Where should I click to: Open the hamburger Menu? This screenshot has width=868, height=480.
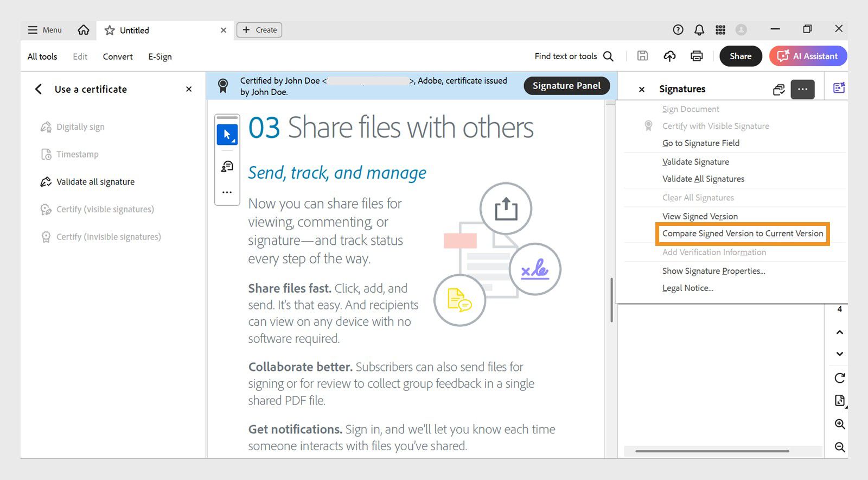45,30
